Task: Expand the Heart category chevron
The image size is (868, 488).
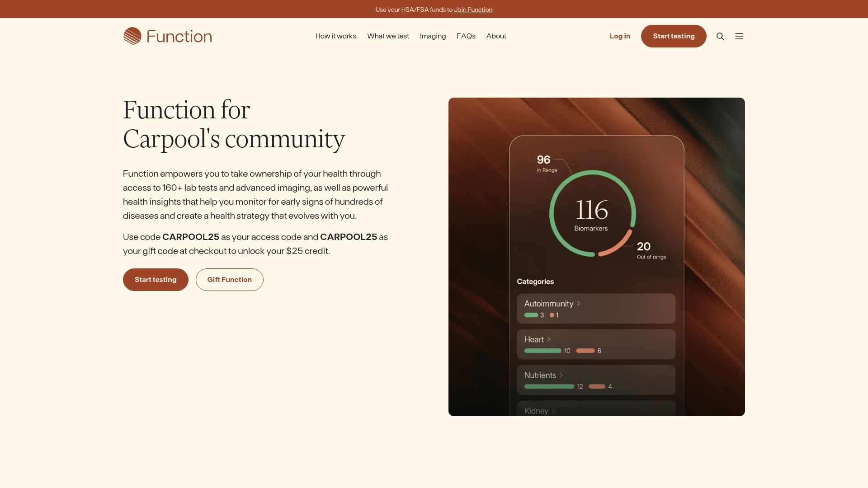Action: point(549,339)
